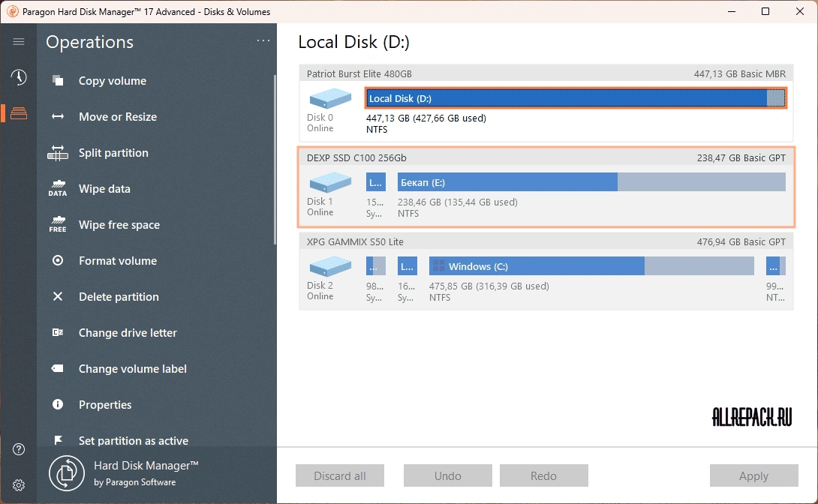Select small L... partition on Disk 1
This screenshot has height=504, width=818.
pyautogui.click(x=376, y=182)
